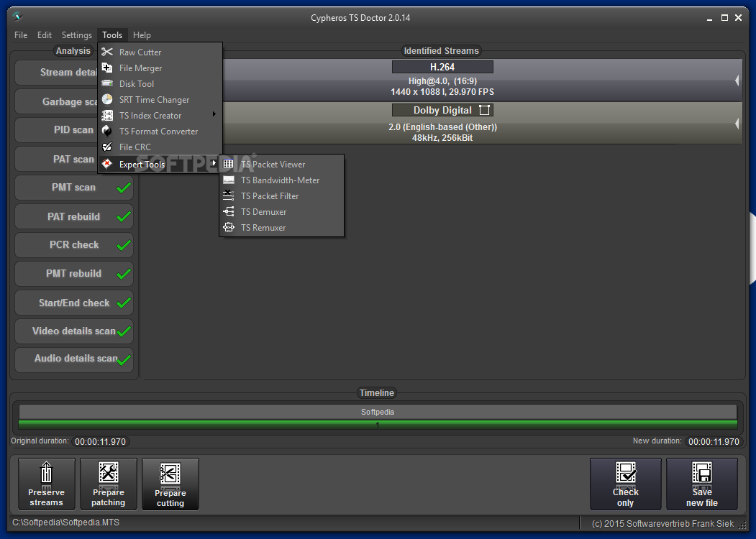Click Check only button
The image size is (756, 539).
pyautogui.click(x=625, y=484)
